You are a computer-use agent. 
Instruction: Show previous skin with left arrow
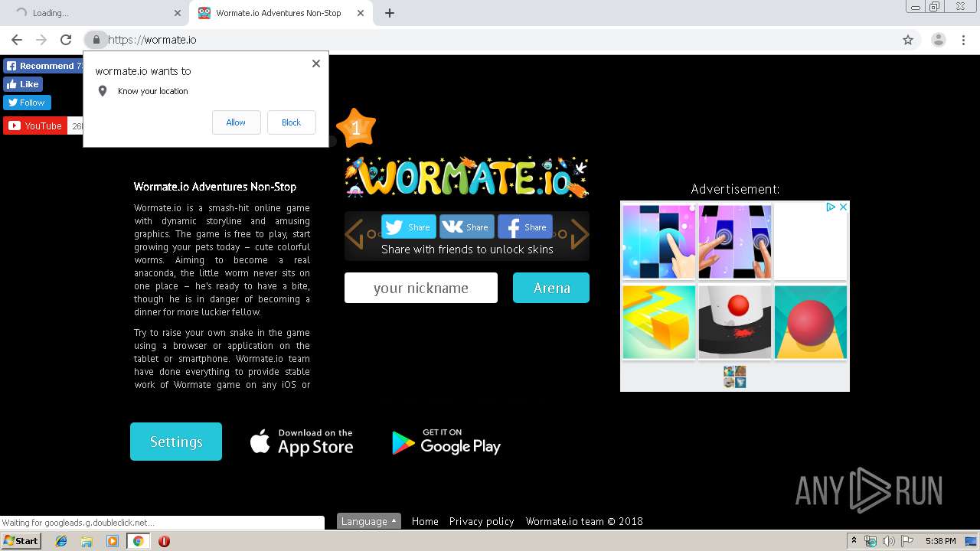[x=354, y=234]
